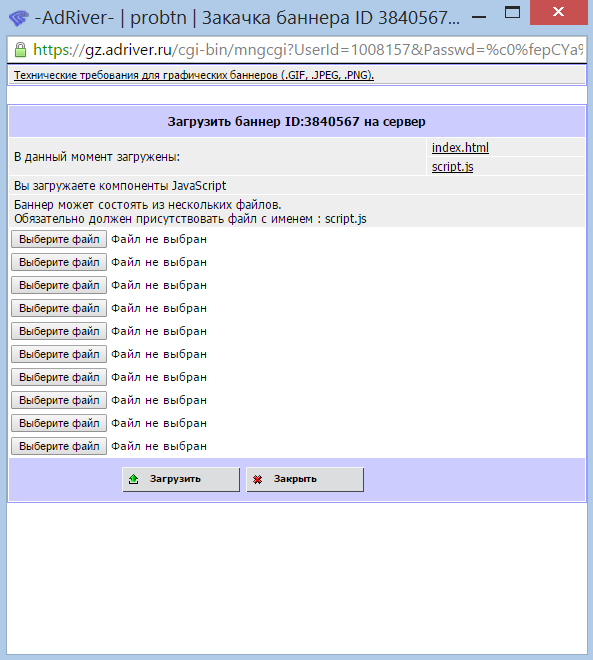Click the fourth Выберите файл button

pos(59,308)
